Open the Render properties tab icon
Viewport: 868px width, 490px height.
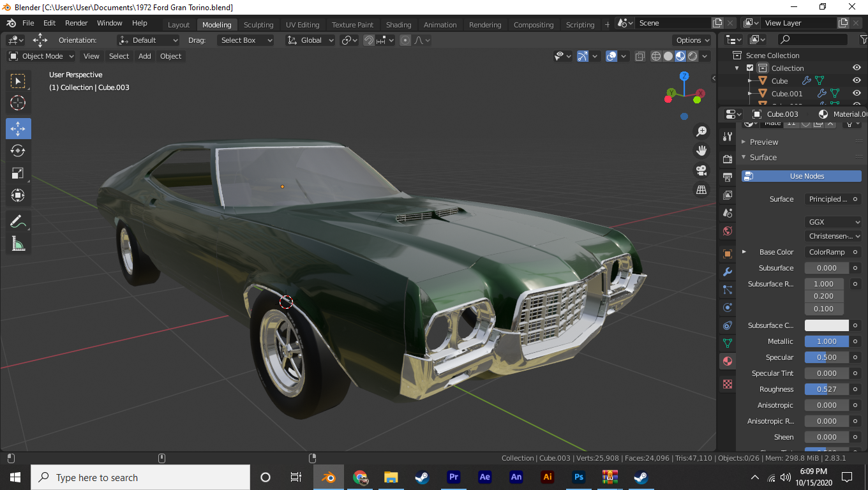click(x=727, y=159)
